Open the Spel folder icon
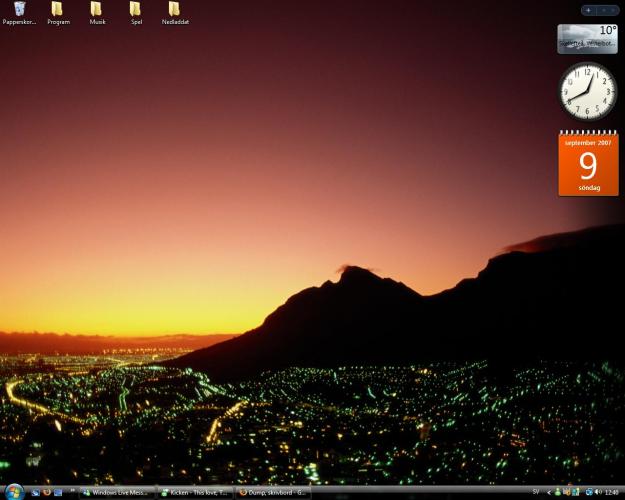625x500 pixels. coord(136,10)
